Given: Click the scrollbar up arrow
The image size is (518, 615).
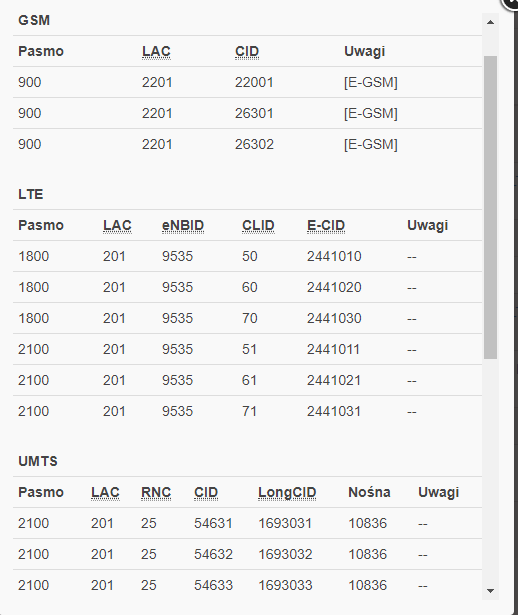Looking at the screenshot, I should 490,22.
